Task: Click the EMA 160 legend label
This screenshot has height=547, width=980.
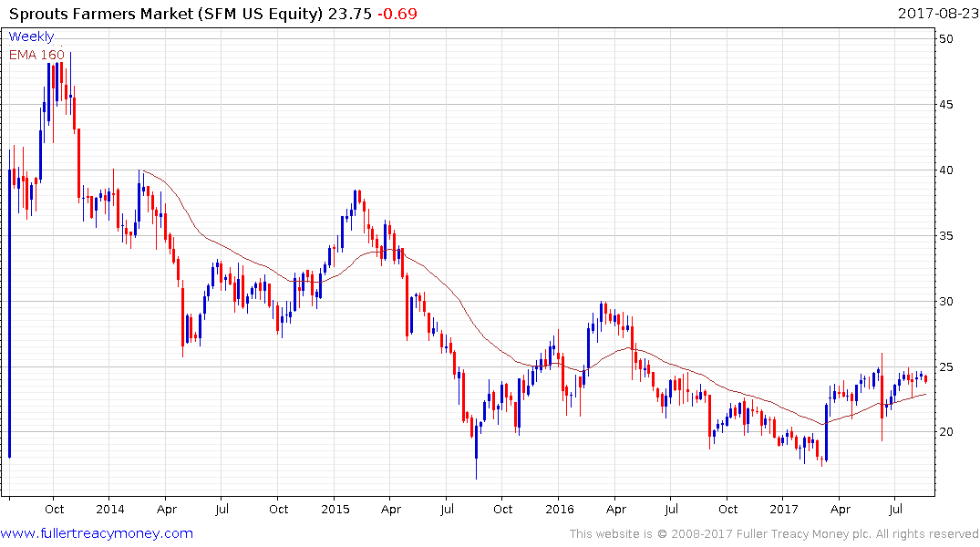Action: 36,55
